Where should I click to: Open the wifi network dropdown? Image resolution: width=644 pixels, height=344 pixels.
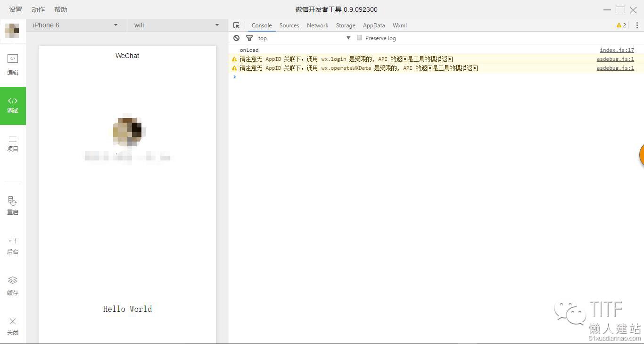point(177,25)
